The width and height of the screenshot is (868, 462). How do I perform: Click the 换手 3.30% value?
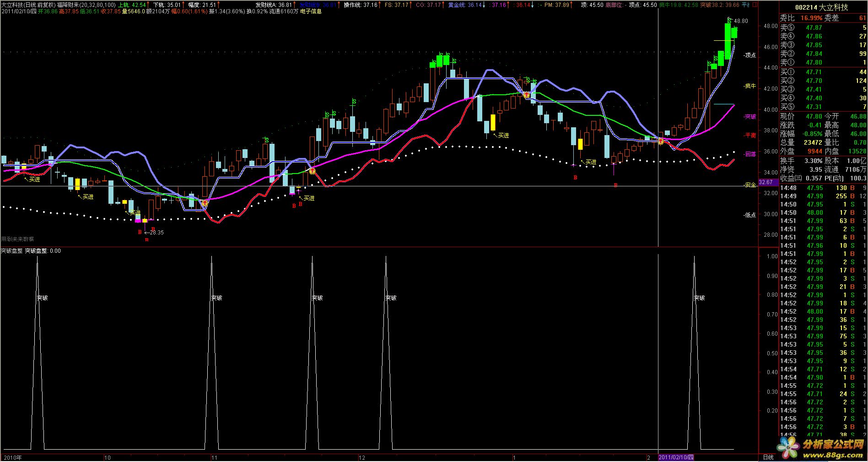coord(801,161)
